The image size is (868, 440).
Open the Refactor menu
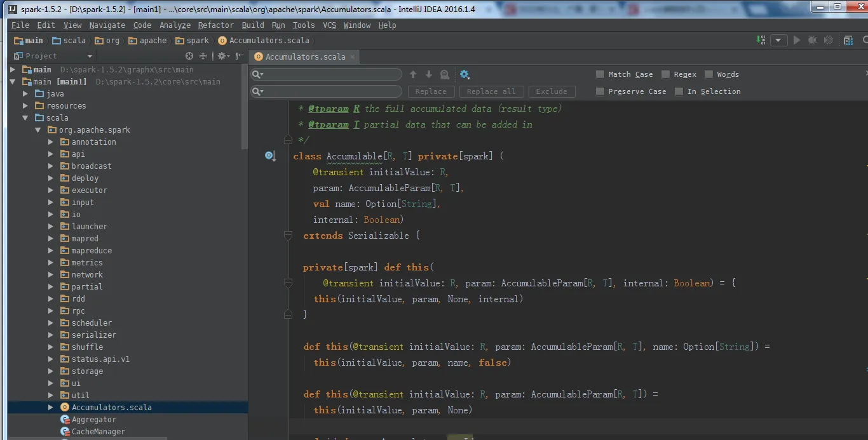click(x=215, y=25)
